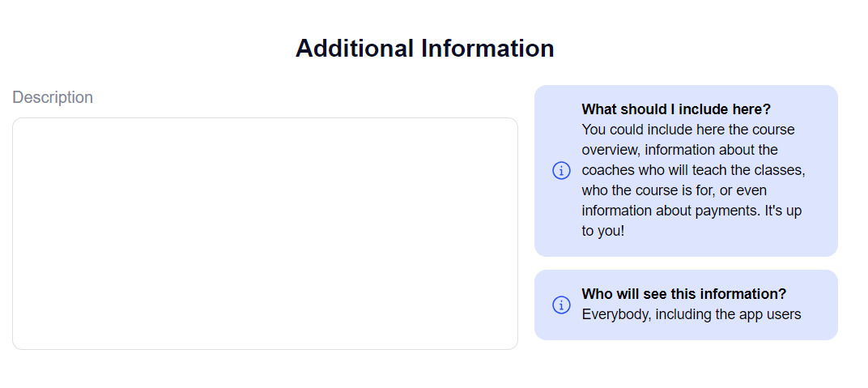Select the "What should I include here?" title
This screenshot has width=868, height=388.
click(x=676, y=109)
